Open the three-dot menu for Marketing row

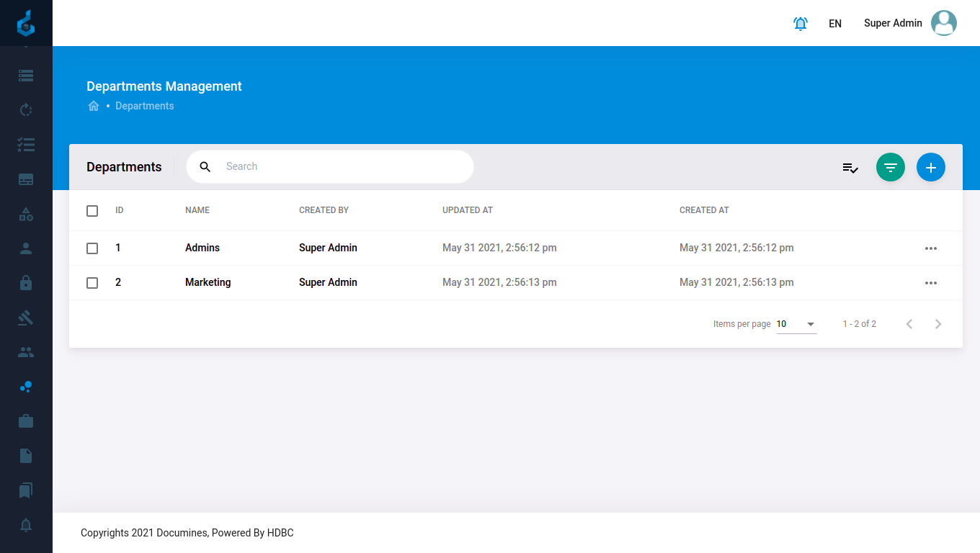tap(930, 283)
